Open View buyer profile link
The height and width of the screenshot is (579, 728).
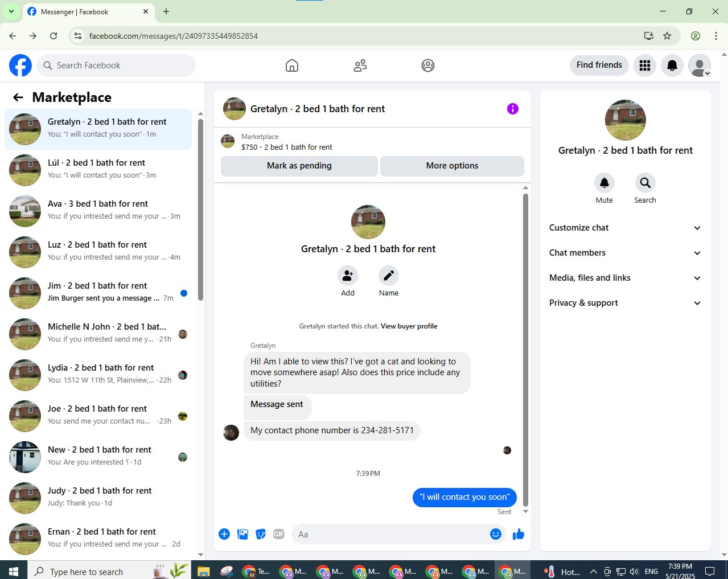point(409,326)
